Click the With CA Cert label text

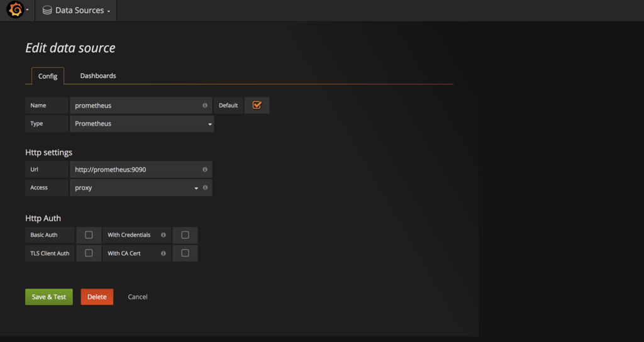pos(124,253)
